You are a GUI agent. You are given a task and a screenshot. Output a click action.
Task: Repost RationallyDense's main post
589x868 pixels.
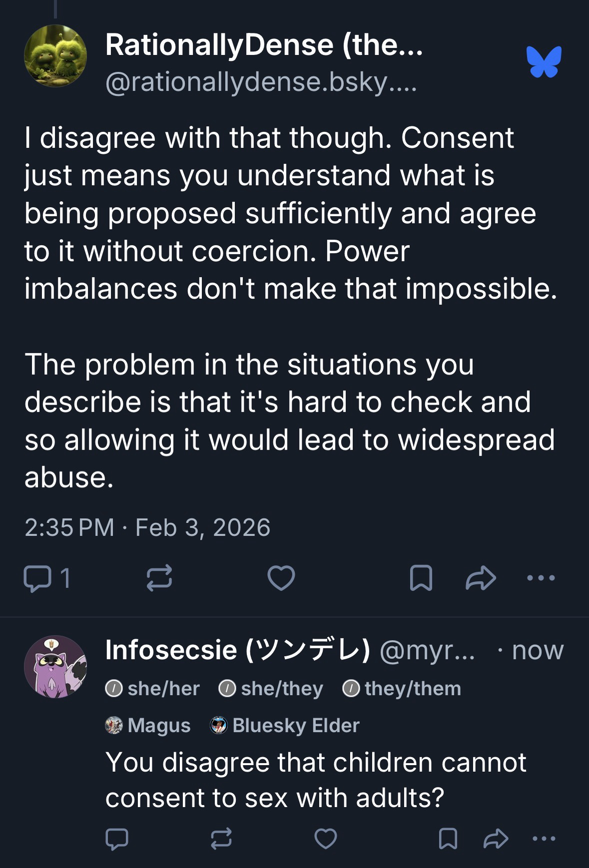159,578
